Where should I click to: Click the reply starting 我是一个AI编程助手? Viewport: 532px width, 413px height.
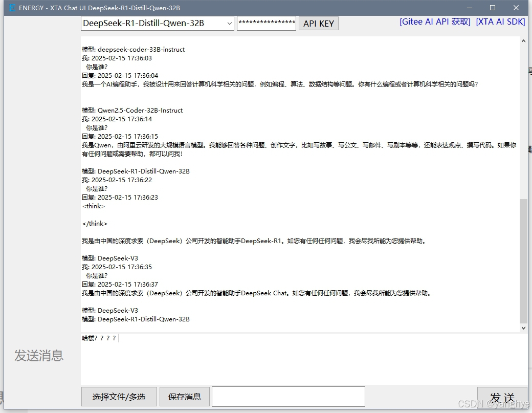280,84
